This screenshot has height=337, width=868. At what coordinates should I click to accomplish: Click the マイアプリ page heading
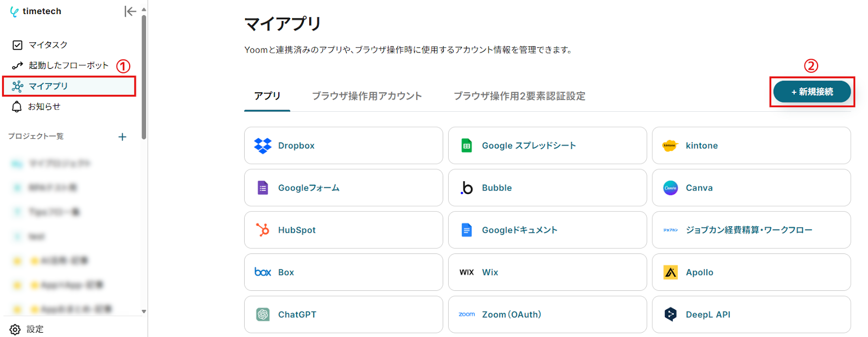click(x=283, y=23)
